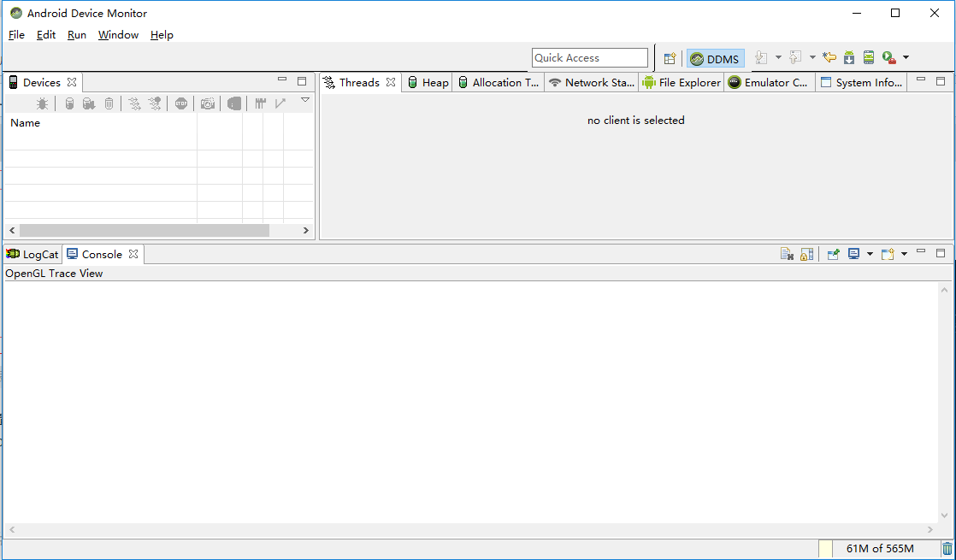Click the next annotation toolbar icon
The width and height of the screenshot is (956, 560).
coord(761,57)
